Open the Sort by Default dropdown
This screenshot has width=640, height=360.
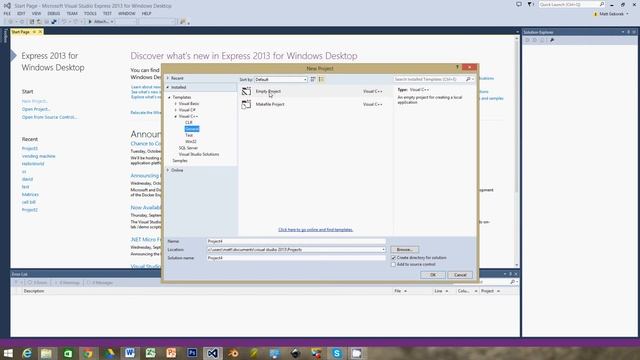pyautogui.click(x=281, y=79)
